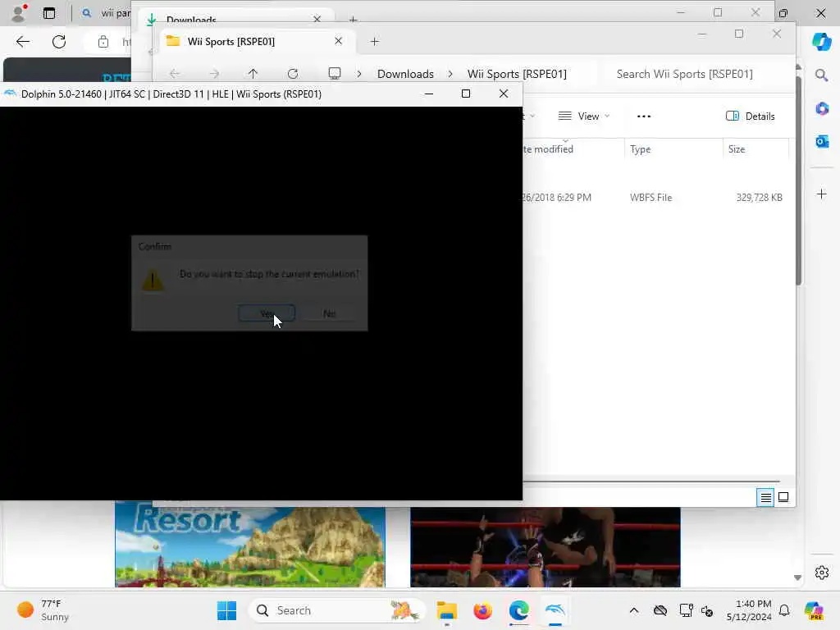
Task: Decline stopping emulation with No button
Action: (329, 313)
